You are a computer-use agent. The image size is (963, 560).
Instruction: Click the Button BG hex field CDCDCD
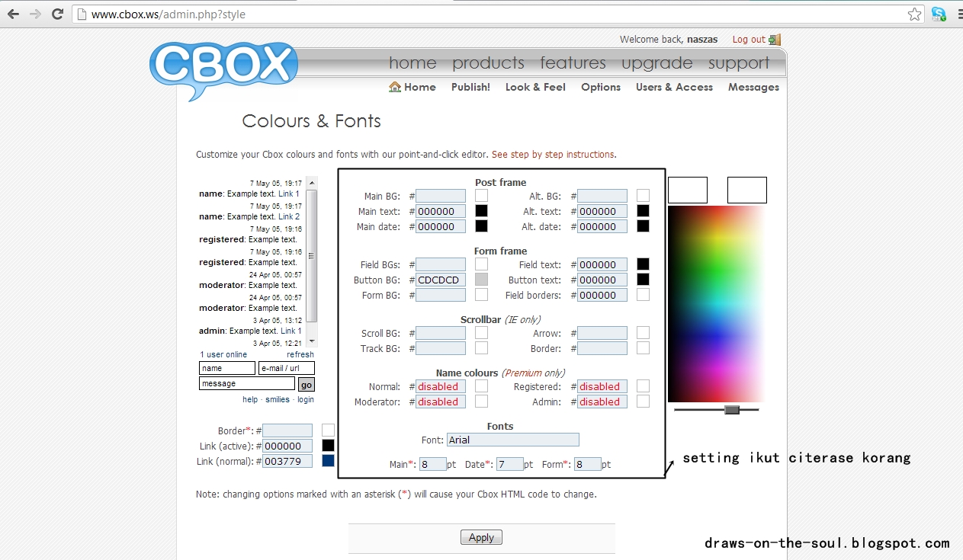(441, 280)
